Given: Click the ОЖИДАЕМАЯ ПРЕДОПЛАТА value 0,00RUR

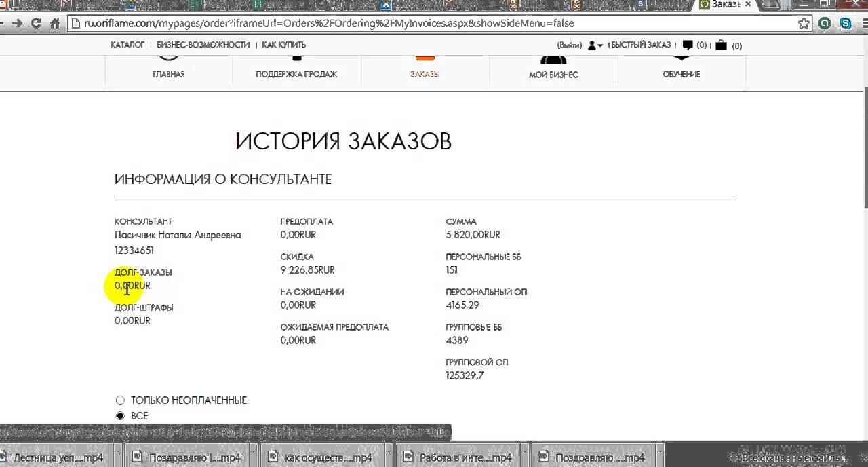Looking at the screenshot, I should (298, 341).
